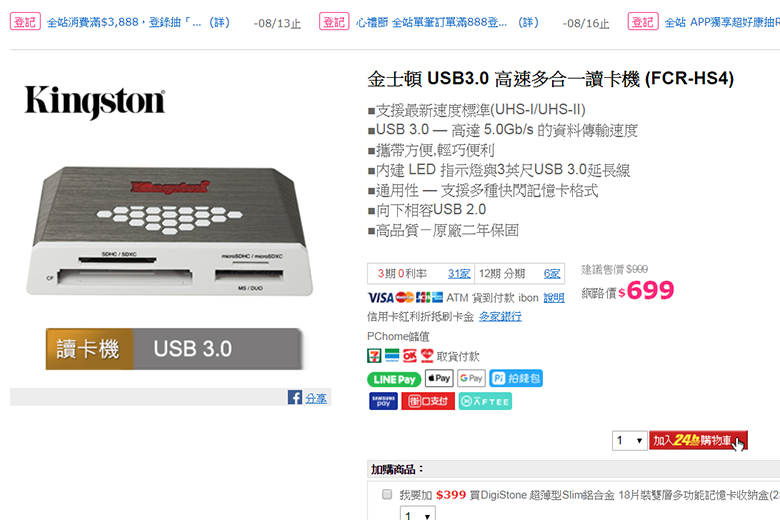Click the first 登記 promotion tag
780x520 pixels.
click(25, 22)
